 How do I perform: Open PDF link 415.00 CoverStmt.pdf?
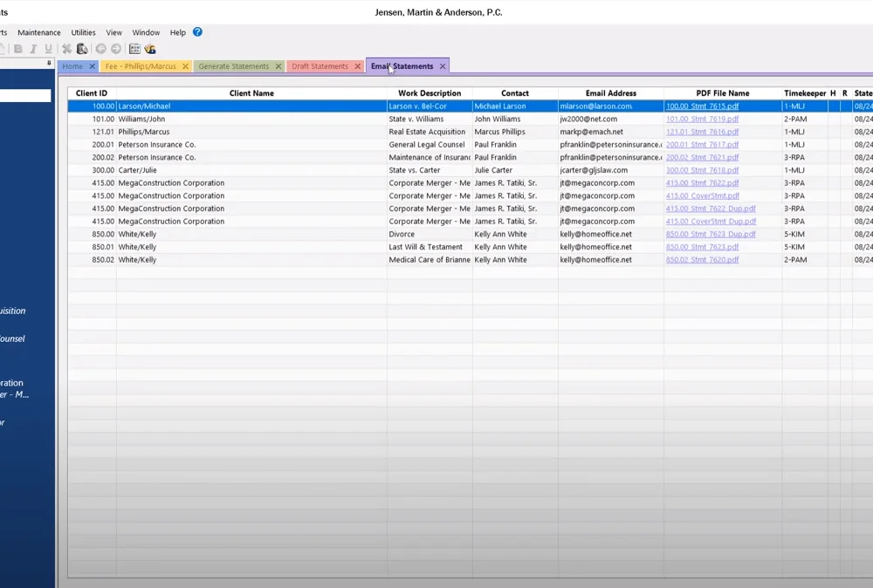click(x=703, y=195)
